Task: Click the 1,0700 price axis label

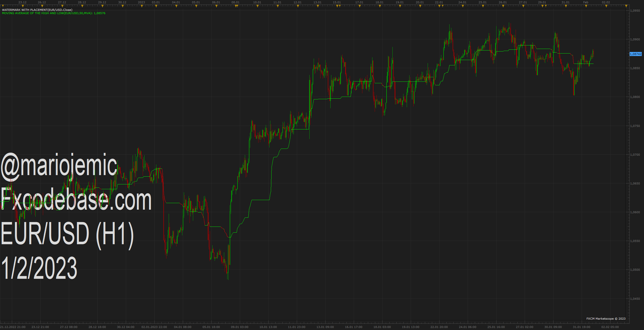Action: click(x=635, y=155)
